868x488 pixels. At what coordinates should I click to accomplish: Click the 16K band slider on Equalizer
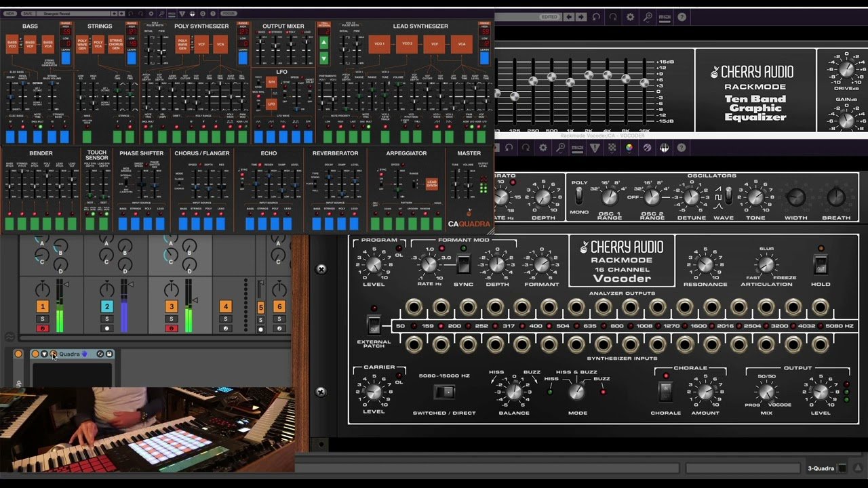coord(644,83)
